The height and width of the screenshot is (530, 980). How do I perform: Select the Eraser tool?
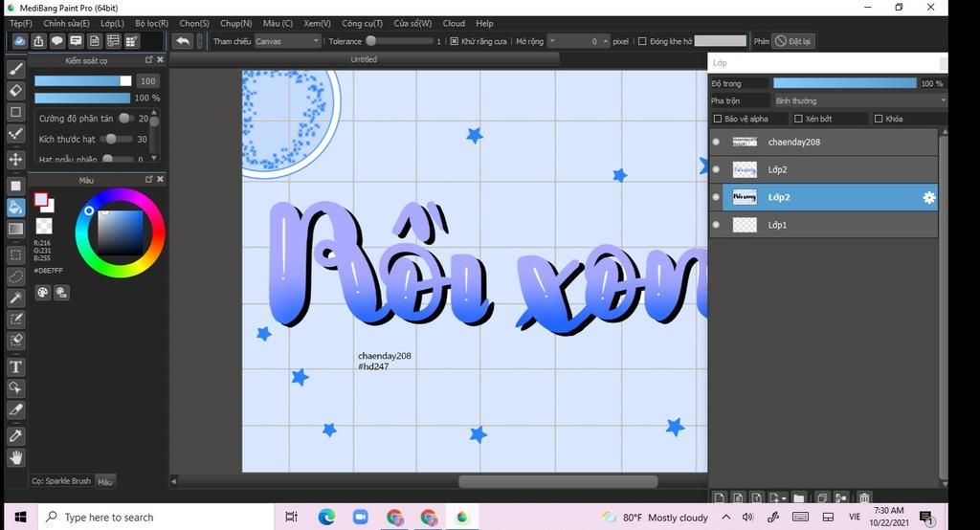point(15,90)
